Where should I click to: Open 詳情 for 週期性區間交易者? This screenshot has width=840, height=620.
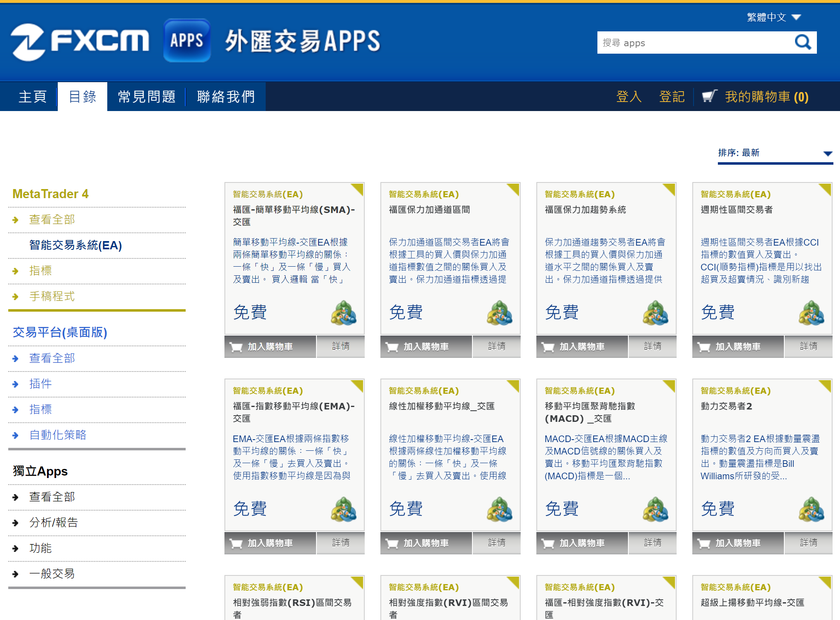[x=809, y=347]
